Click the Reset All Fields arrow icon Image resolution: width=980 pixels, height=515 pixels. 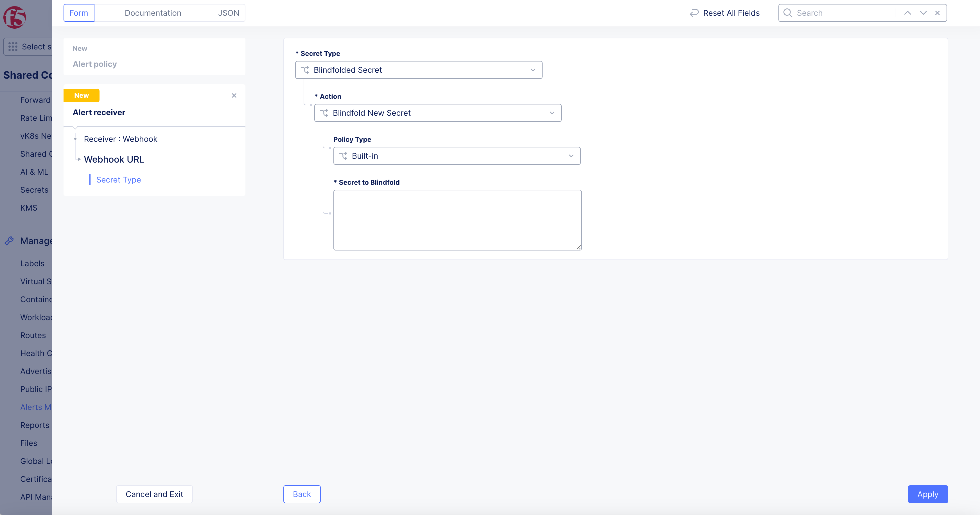coord(694,13)
